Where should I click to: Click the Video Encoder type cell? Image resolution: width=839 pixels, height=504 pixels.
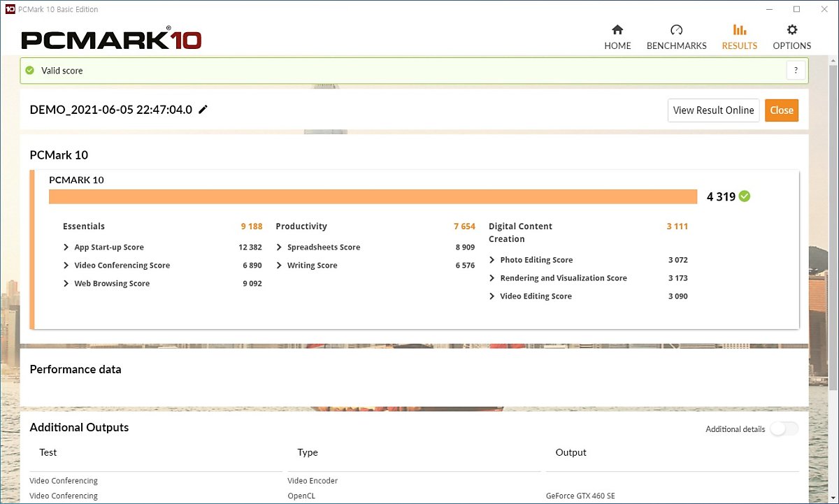(313, 481)
